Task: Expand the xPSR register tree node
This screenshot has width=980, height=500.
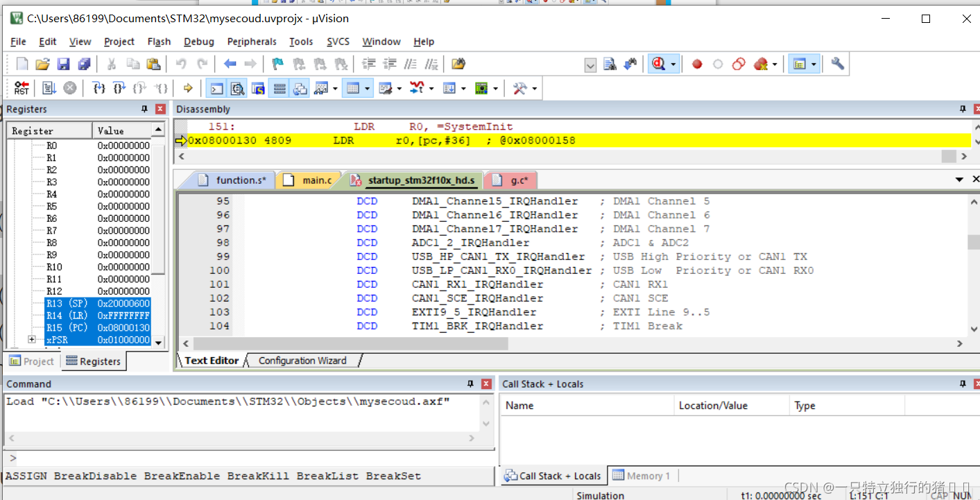Action: click(x=32, y=340)
